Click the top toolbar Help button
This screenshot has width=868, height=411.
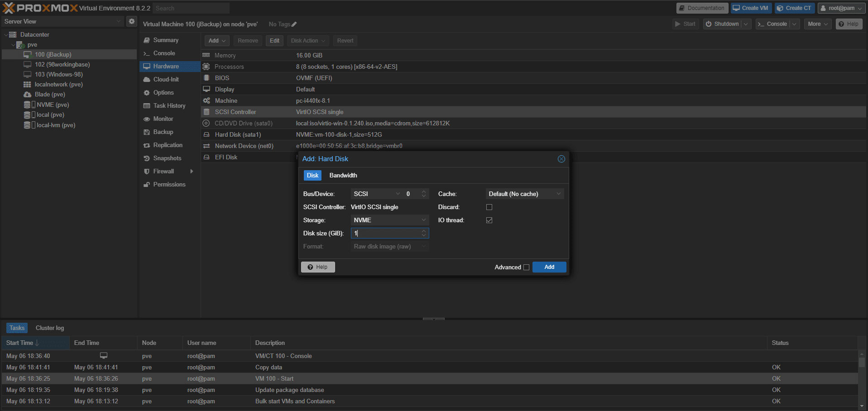click(x=849, y=24)
